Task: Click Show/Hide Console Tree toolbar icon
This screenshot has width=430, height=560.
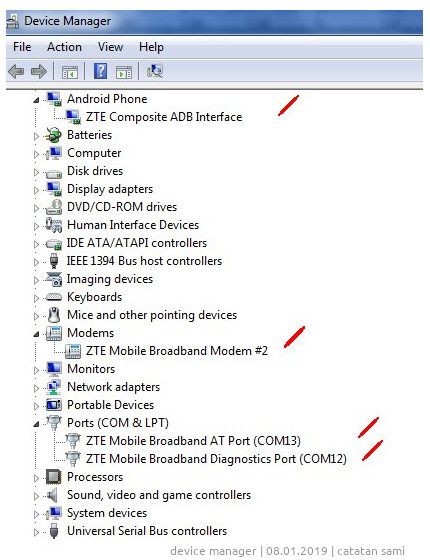Action: (70, 71)
